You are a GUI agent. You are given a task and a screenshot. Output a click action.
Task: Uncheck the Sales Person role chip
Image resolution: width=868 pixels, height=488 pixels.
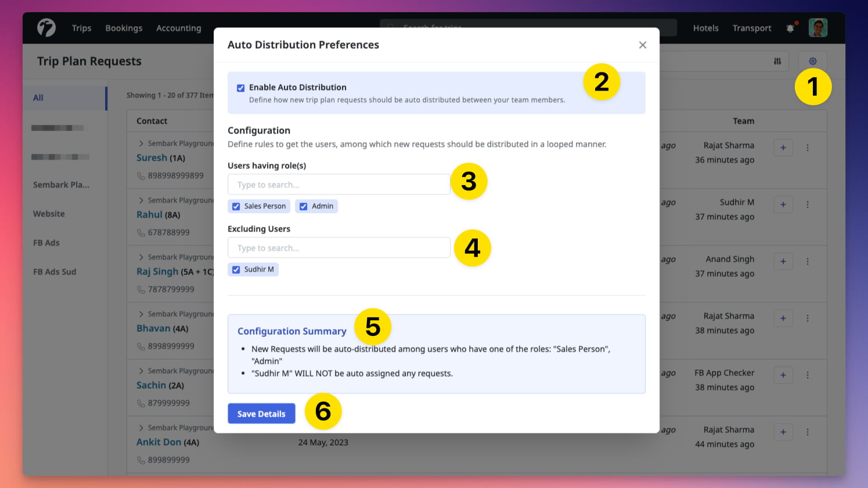236,206
